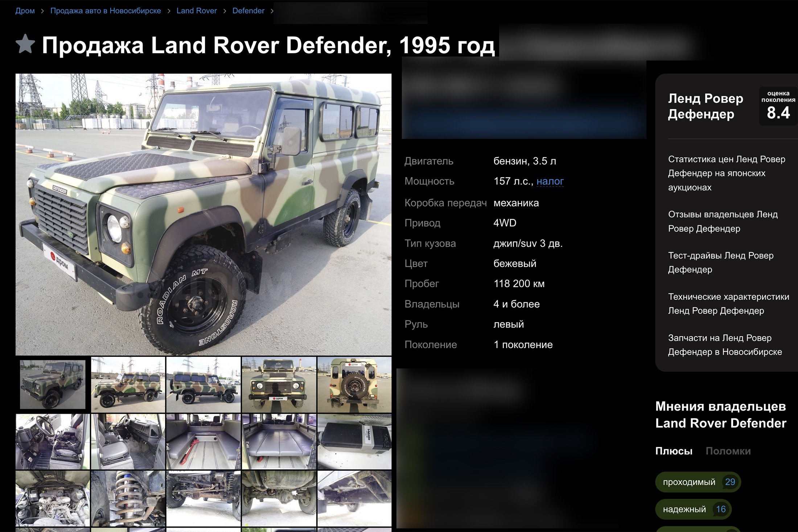Select the Плюсы tab
Screen dimensions: 798x532
(674, 451)
